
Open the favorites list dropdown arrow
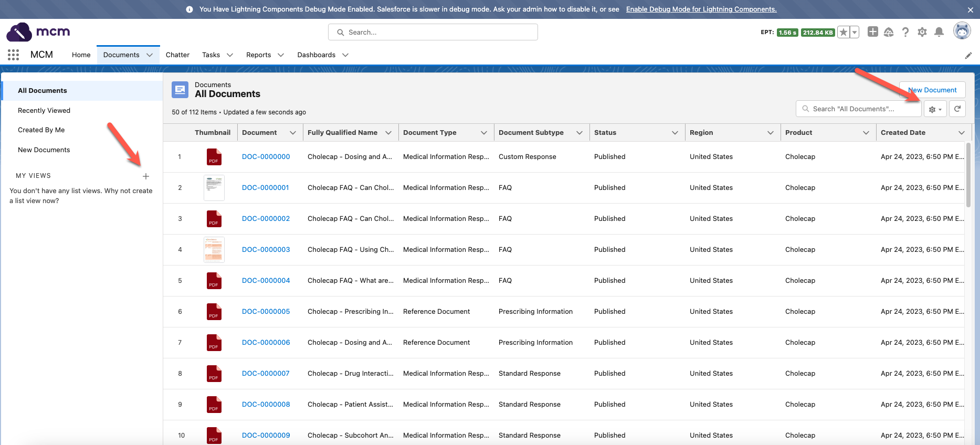coord(855,32)
